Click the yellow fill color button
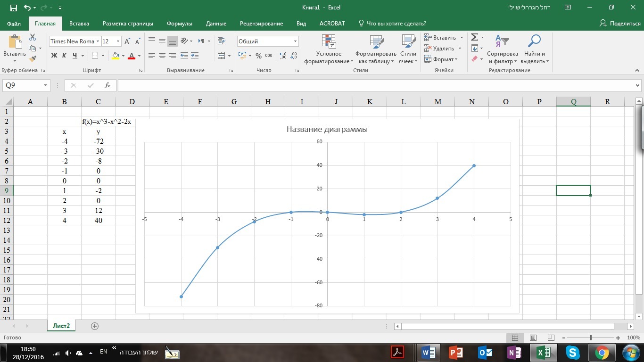This screenshot has width=644, height=362. click(x=116, y=56)
